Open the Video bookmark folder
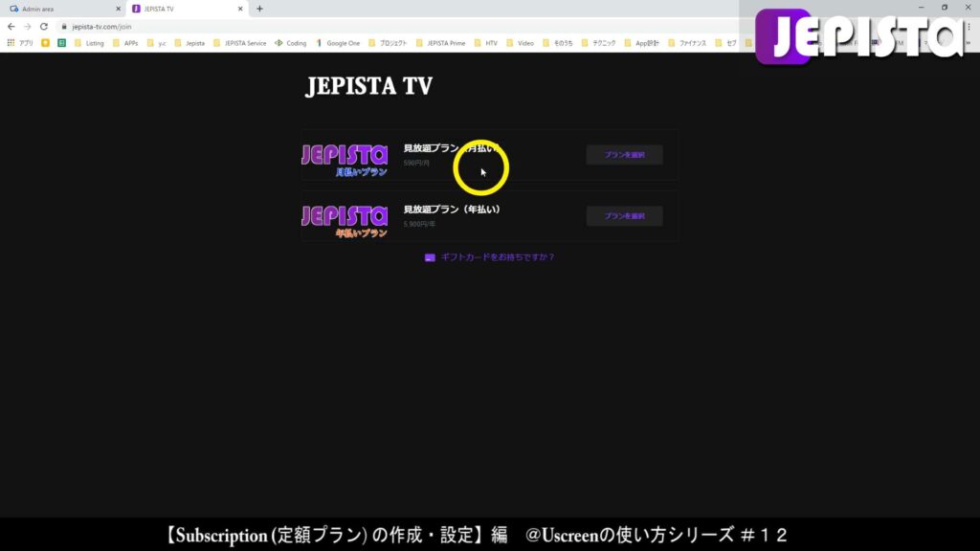 click(x=520, y=43)
